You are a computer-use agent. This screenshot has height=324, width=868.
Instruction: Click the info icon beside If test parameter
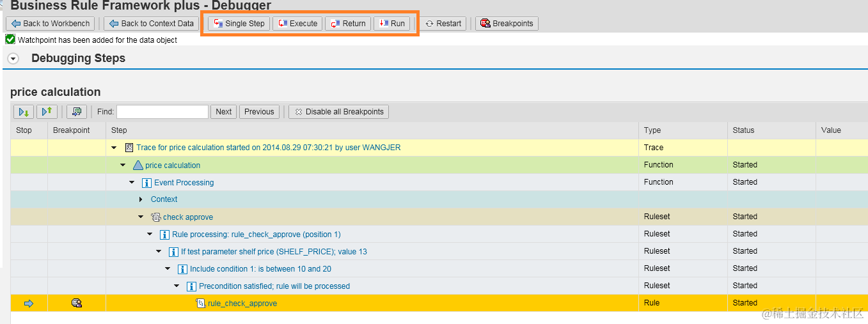[173, 252]
